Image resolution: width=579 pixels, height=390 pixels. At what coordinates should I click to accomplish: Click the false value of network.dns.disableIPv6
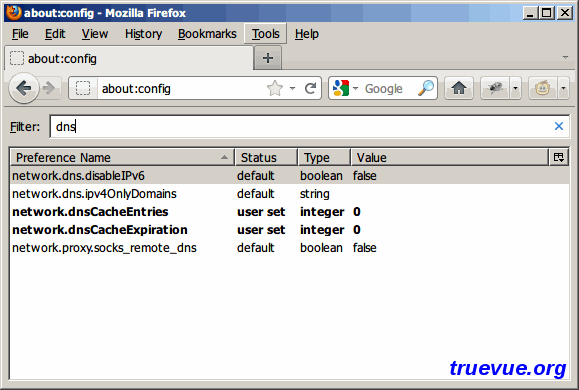click(364, 175)
